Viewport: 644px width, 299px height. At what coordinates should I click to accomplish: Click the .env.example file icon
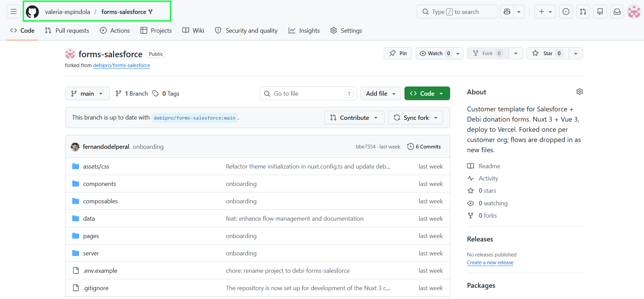tap(76, 271)
